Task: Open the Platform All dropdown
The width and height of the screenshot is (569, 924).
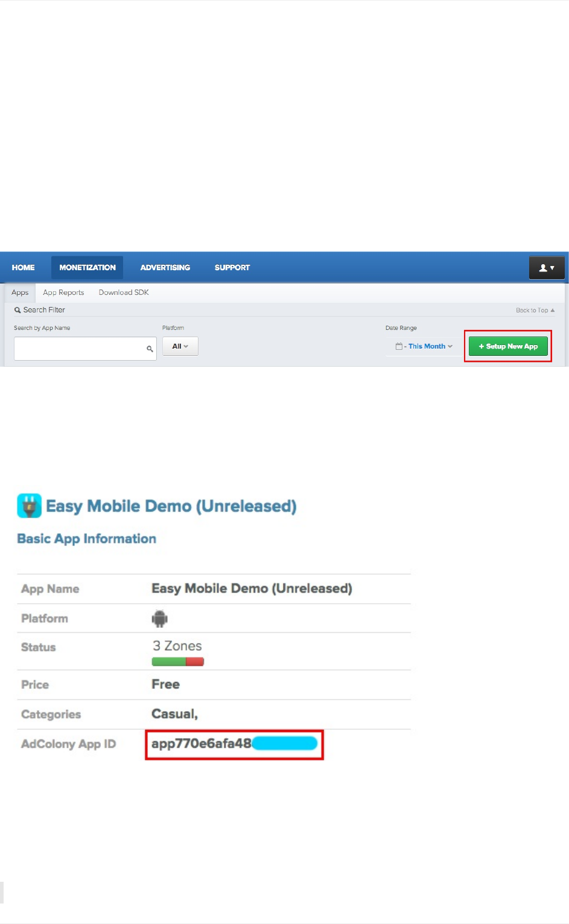Action: (180, 346)
